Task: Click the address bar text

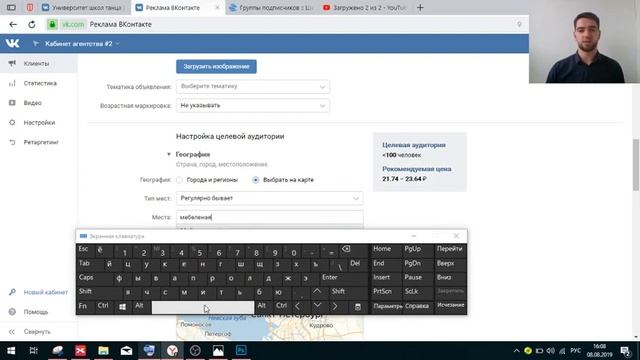Action: [x=120, y=24]
